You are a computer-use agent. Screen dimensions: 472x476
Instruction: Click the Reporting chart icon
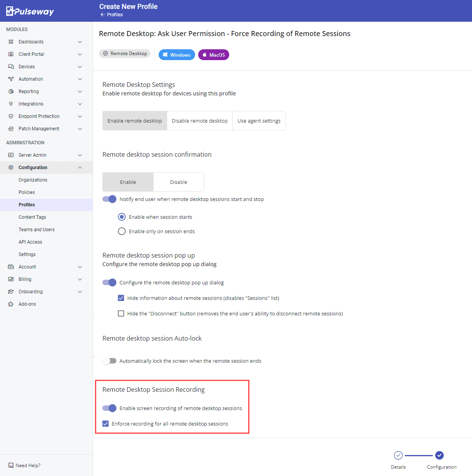(11, 92)
